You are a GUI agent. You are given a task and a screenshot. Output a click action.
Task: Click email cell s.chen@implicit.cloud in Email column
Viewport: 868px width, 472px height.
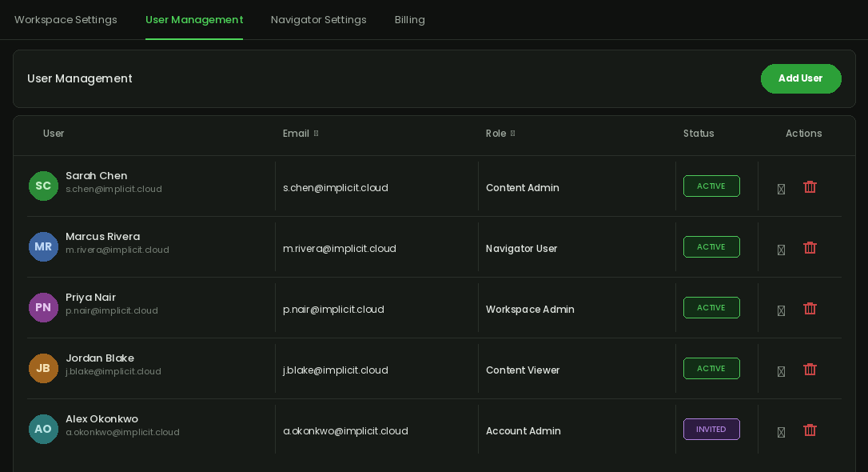tap(336, 188)
